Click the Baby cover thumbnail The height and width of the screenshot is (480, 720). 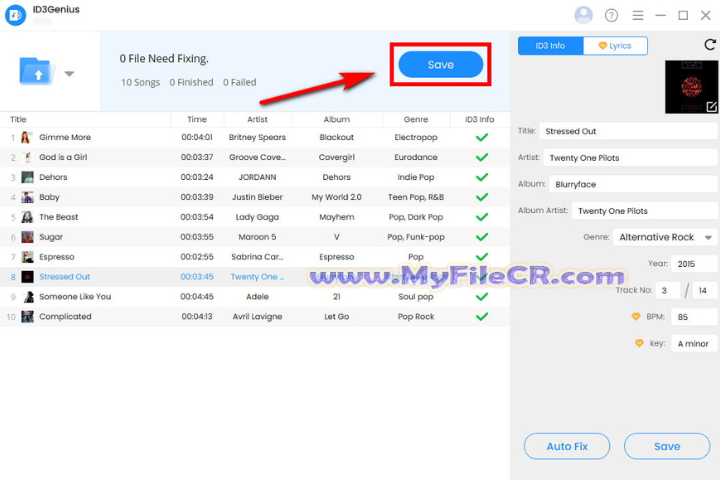[x=27, y=197]
